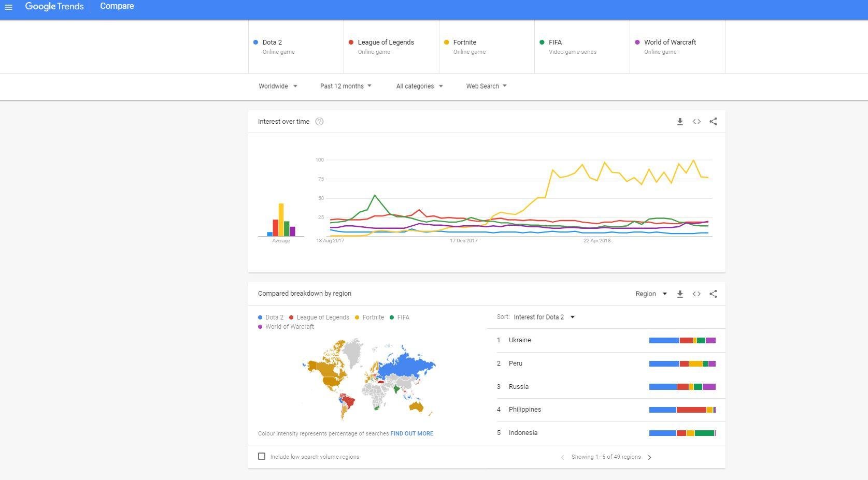The width and height of the screenshot is (868, 480).
Task: Open embed code for region breakdown
Action: click(x=696, y=294)
